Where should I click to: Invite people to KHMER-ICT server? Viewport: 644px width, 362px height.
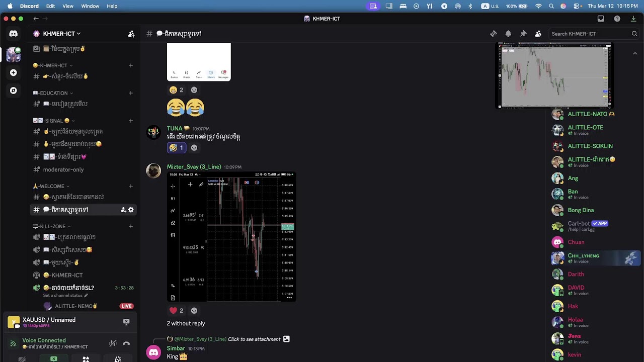coord(131,34)
